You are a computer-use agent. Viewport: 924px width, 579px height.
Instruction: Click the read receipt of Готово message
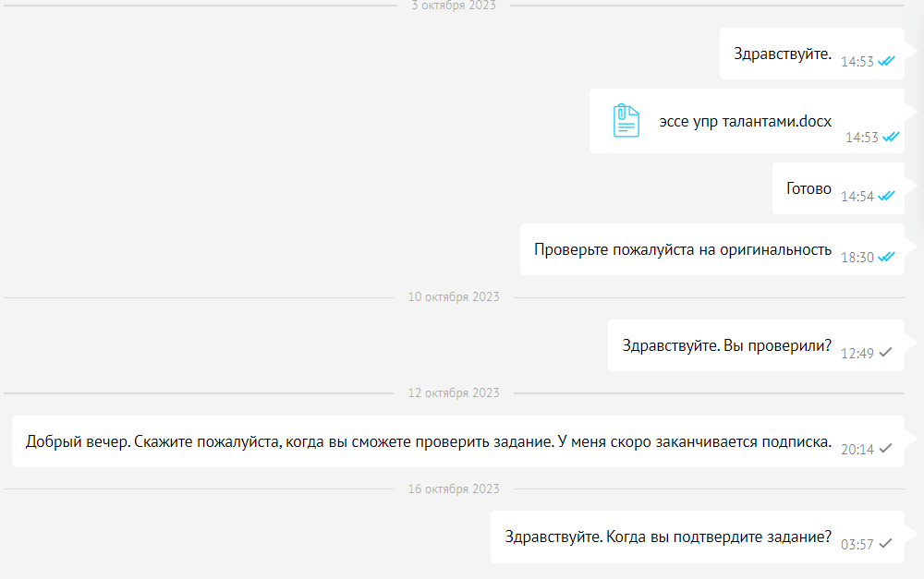pyautogui.click(x=886, y=195)
